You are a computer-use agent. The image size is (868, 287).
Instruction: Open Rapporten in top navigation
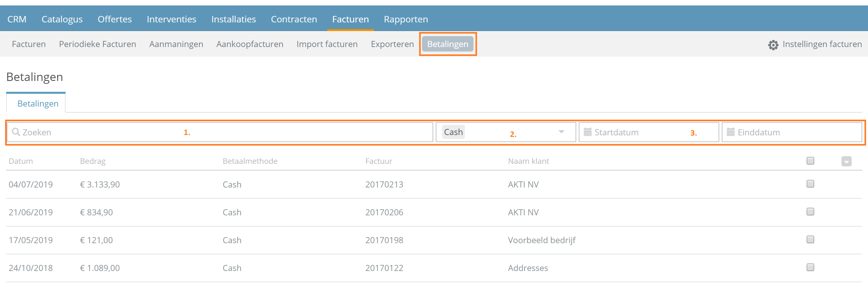tap(406, 19)
